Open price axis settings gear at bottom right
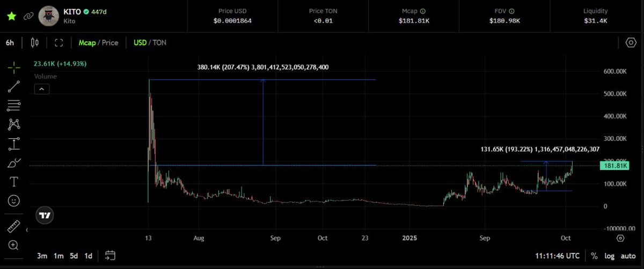Image resolution: width=644 pixels, height=269 pixels. click(620, 237)
